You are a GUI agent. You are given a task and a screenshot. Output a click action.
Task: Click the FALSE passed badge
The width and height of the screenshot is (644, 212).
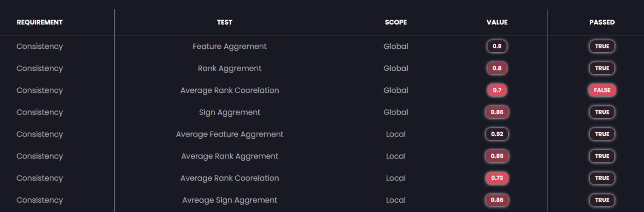[602, 90]
